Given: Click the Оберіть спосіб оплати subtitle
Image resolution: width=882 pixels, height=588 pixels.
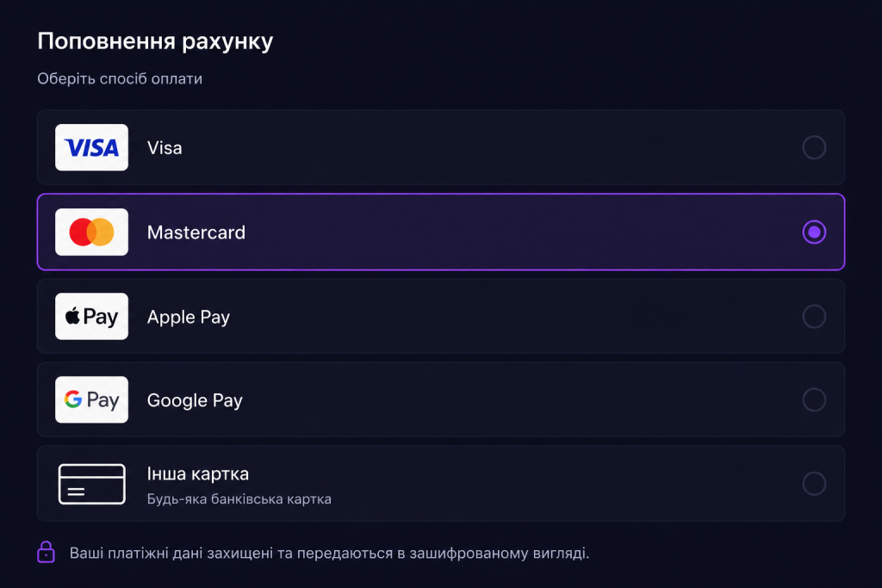Looking at the screenshot, I should tap(120, 78).
